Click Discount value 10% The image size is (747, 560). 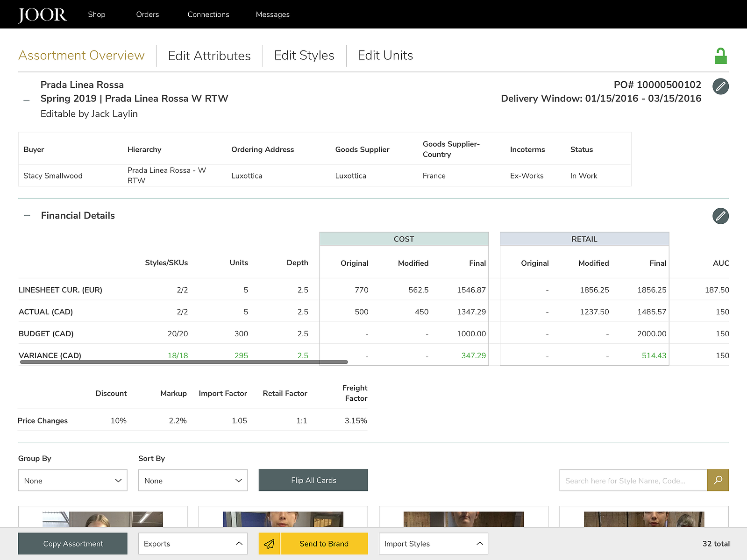(119, 420)
